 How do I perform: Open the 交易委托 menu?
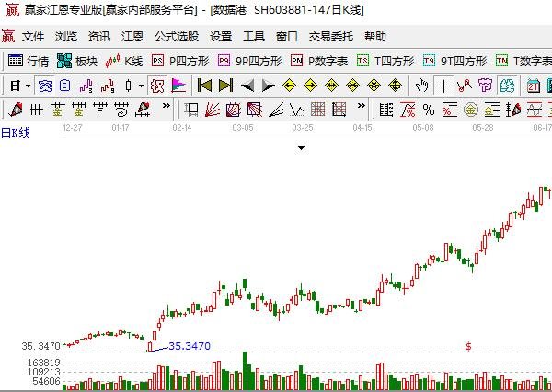(331, 36)
